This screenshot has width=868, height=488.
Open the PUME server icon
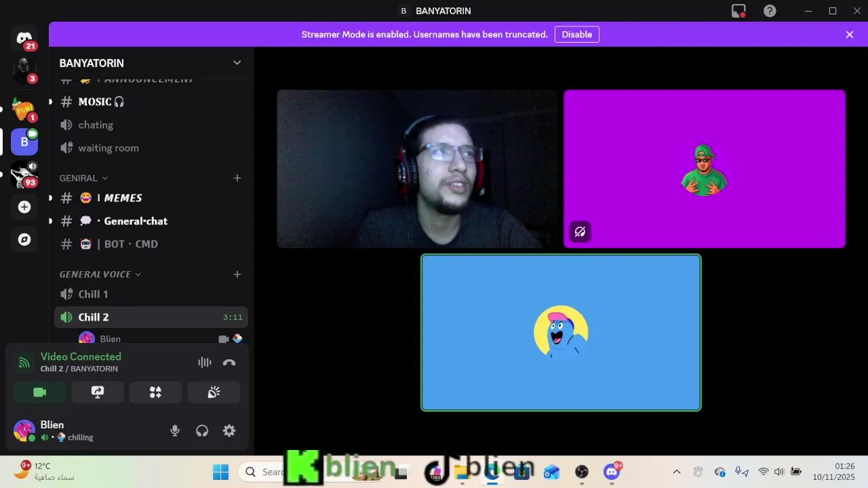[24, 108]
